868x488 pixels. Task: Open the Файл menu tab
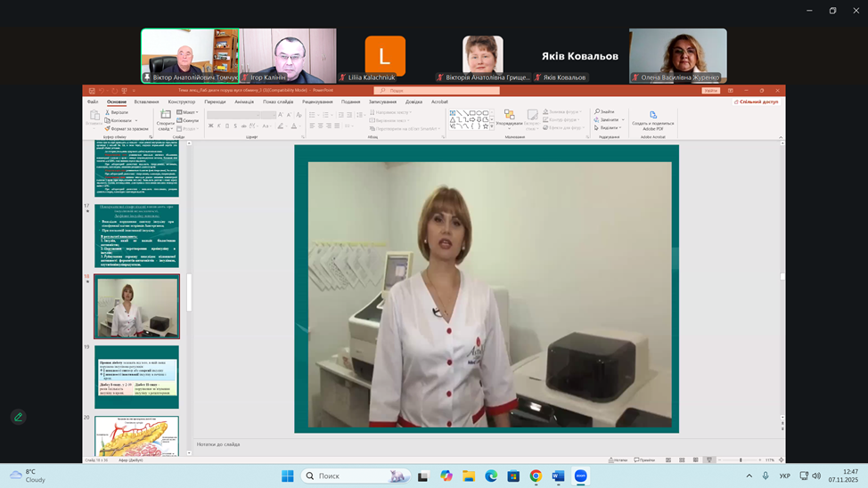click(x=93, y=102)
